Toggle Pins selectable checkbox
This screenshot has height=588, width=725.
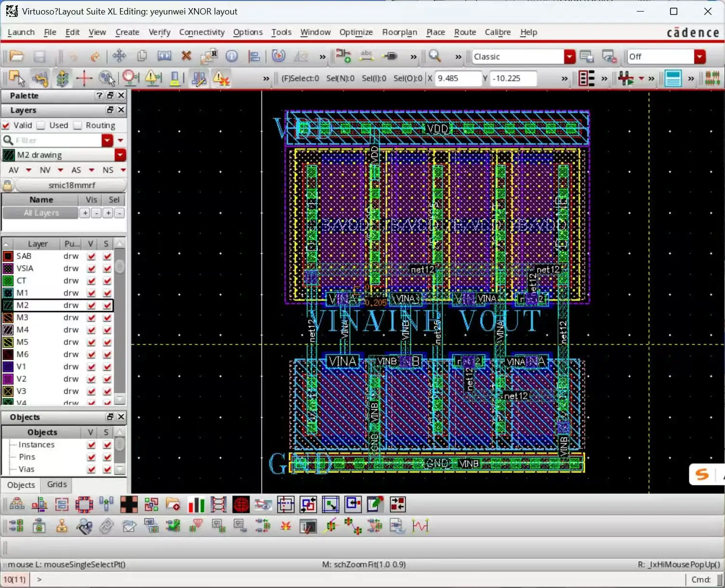pyautogui.click(x=107, y=457)
